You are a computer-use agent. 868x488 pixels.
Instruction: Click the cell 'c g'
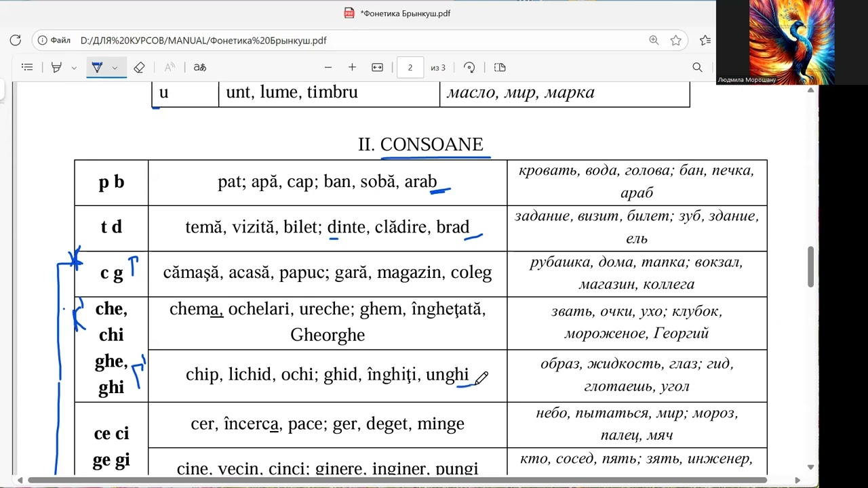pos(111,273)
